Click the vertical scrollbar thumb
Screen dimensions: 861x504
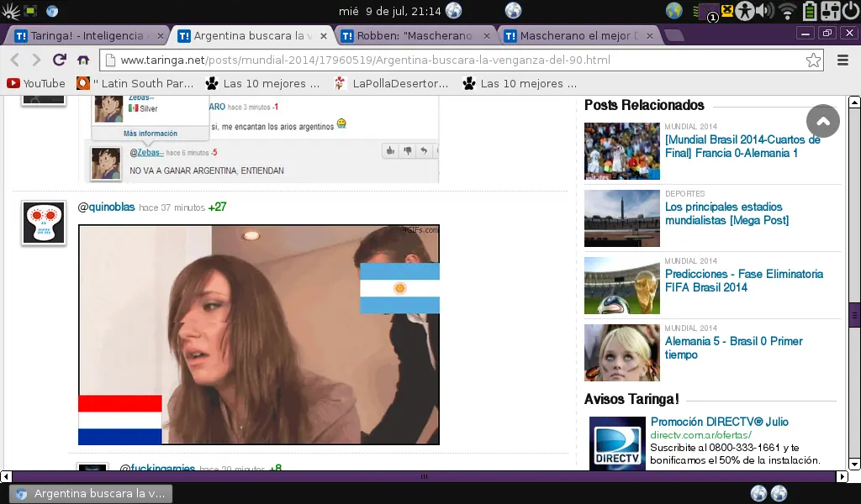(854, 315)
